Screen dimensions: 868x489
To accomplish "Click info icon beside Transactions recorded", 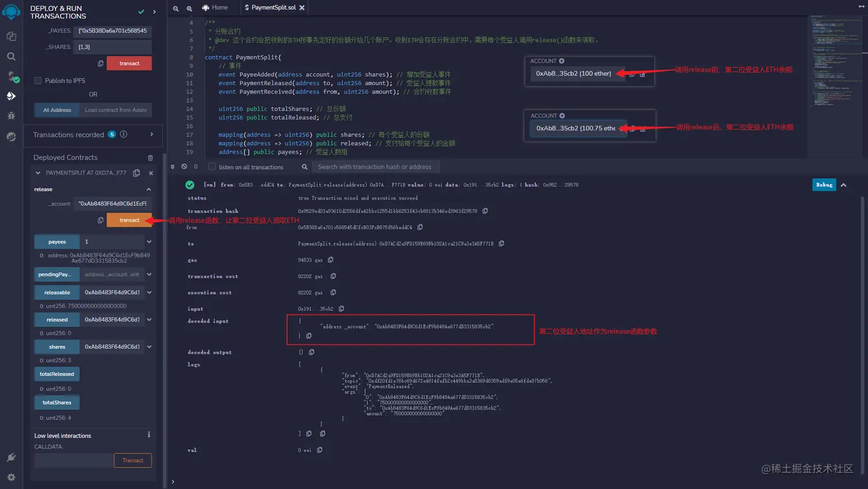I will (123, 134).
